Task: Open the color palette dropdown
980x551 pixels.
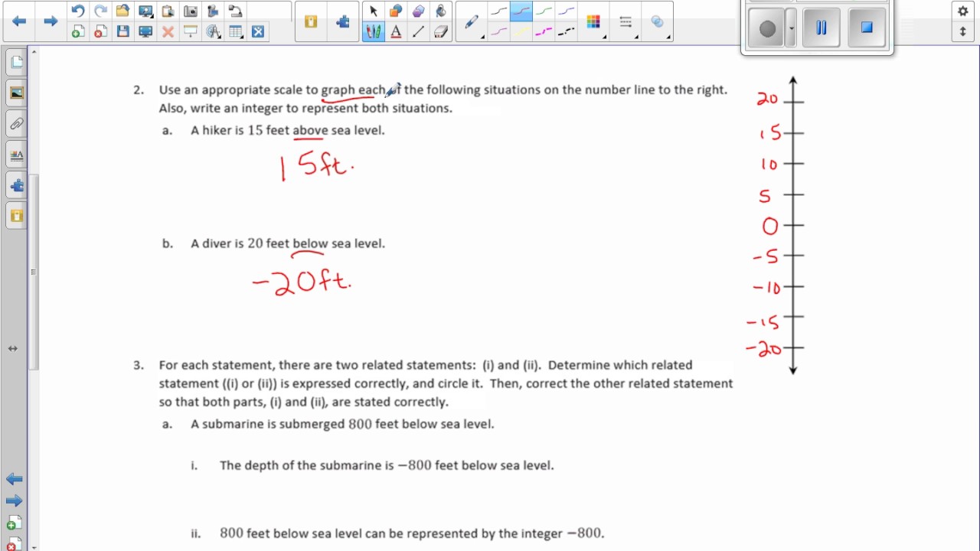Action: click(x=594, y=22)
